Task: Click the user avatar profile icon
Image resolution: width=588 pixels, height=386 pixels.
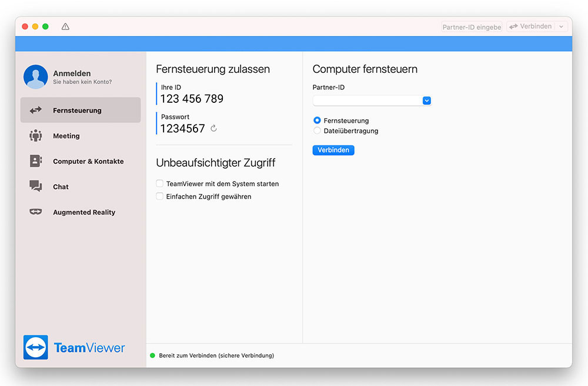Action: pyautogui.click(x=35, y=77)
